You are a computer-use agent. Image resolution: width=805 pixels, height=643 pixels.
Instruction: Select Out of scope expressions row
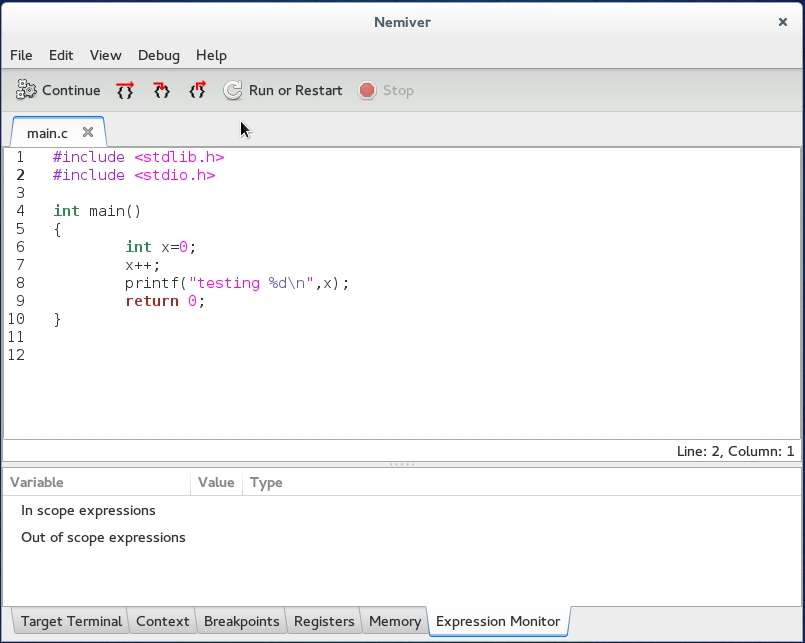103,537
